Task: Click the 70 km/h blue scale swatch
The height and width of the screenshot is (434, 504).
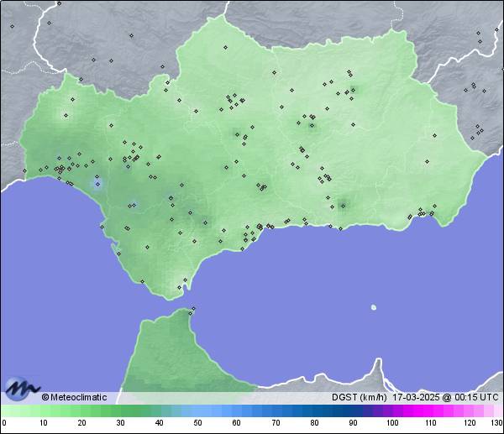Action: (x=275, y=411)
